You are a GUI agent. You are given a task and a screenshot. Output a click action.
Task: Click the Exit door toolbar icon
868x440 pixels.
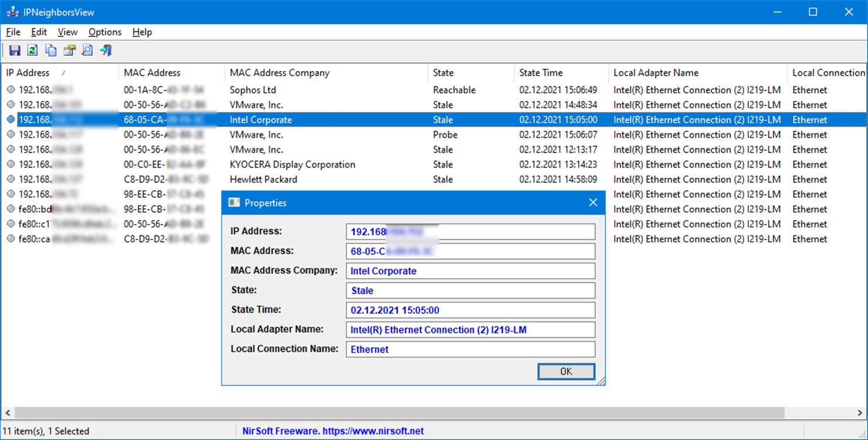[x=106, y=50]
